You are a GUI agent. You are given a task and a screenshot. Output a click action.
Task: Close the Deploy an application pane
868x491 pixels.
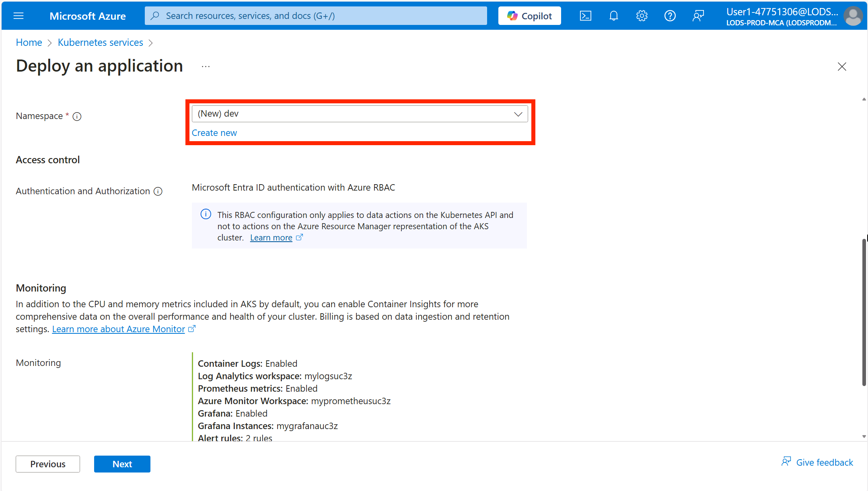[x=842, y=66]
